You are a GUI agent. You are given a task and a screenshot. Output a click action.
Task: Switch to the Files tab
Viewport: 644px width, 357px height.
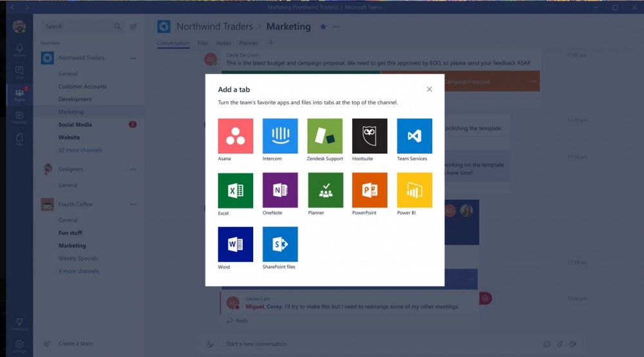pos(203,43)
